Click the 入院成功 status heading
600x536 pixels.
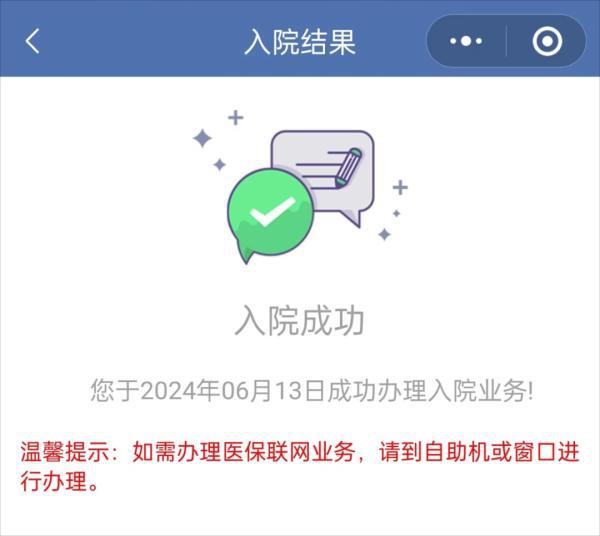pyautogui.click(x=300, y=321)
